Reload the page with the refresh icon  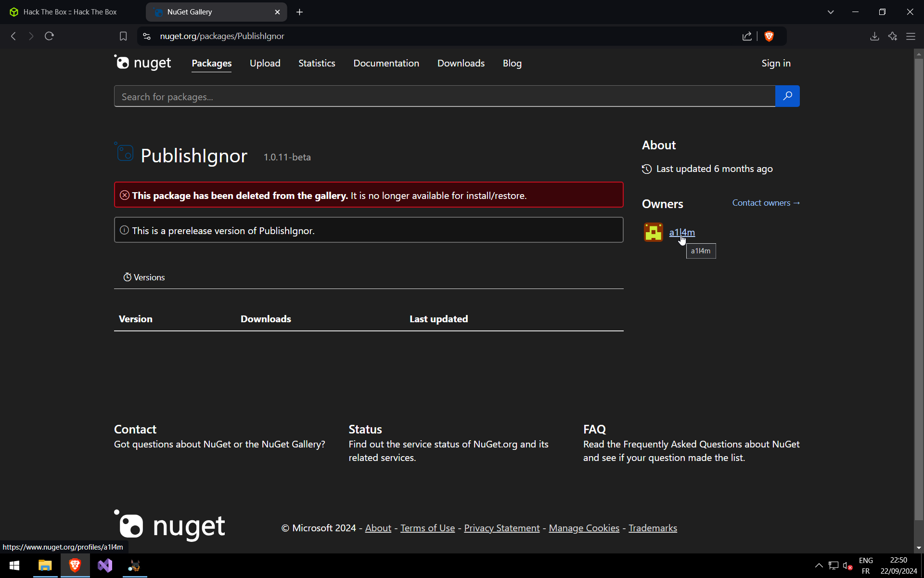[49, 36]
